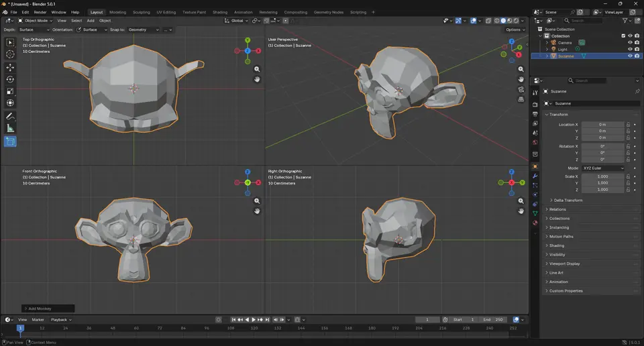Activate the Measure tool
644x346 pixels.
(x=10, y=128)
